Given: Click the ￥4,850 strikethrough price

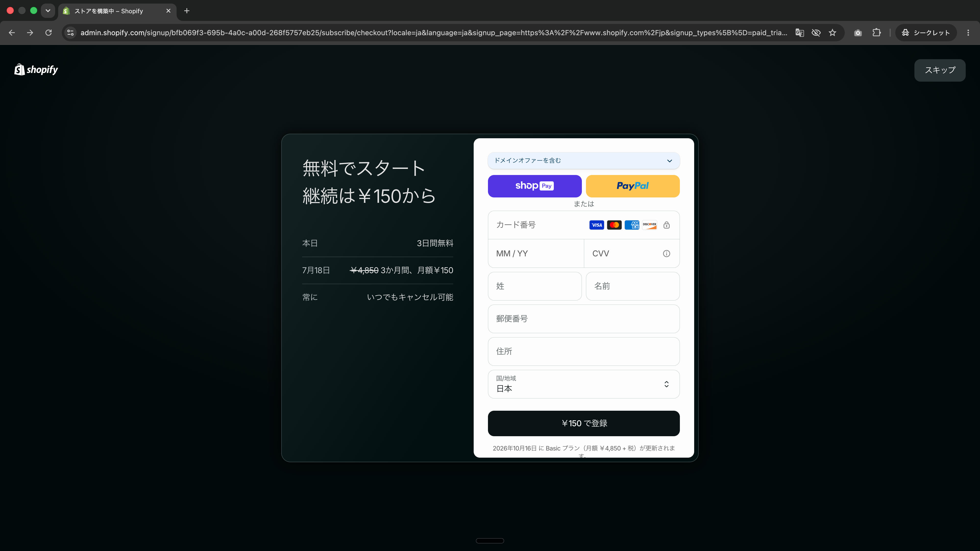Looking at the screenshot, I should coord(364,270).
